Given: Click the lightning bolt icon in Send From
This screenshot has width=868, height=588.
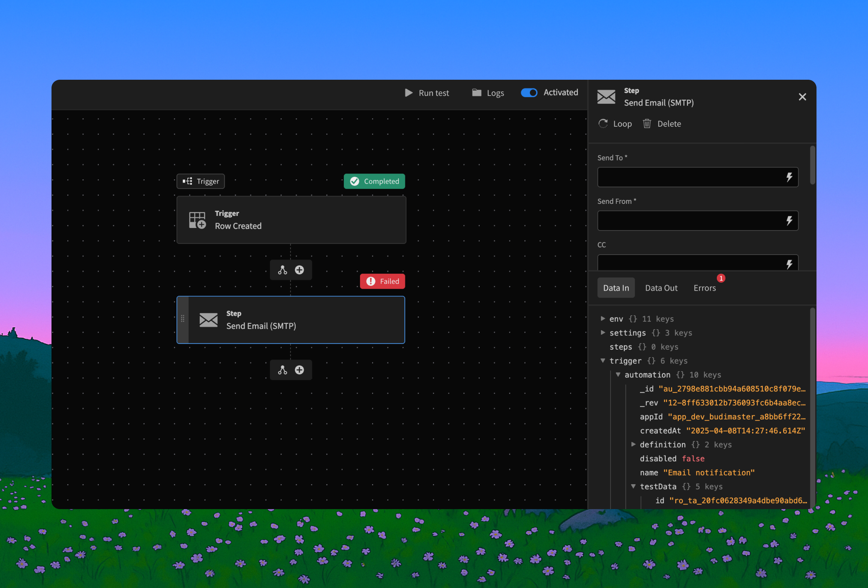Looking at the screenshot, I should click(789, 221).
